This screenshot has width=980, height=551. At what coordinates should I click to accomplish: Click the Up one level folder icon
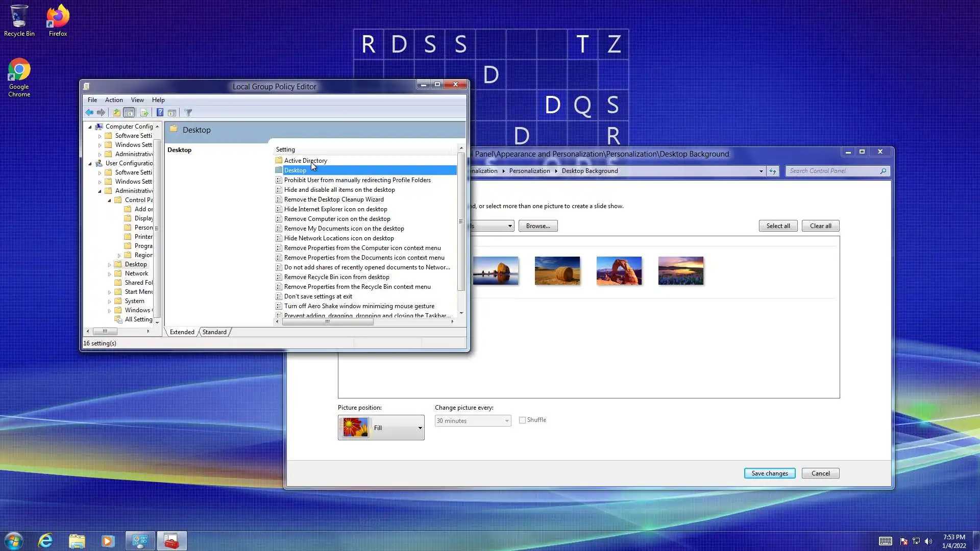[x=116, y=113]
